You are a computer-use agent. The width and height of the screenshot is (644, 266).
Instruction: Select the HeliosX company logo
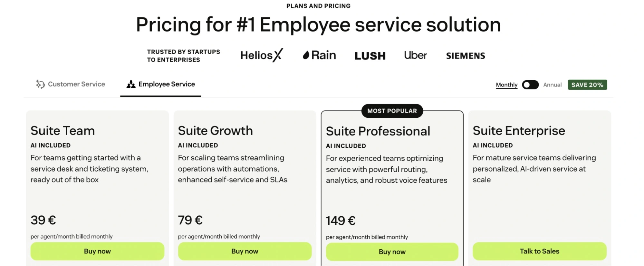[261, 55]
